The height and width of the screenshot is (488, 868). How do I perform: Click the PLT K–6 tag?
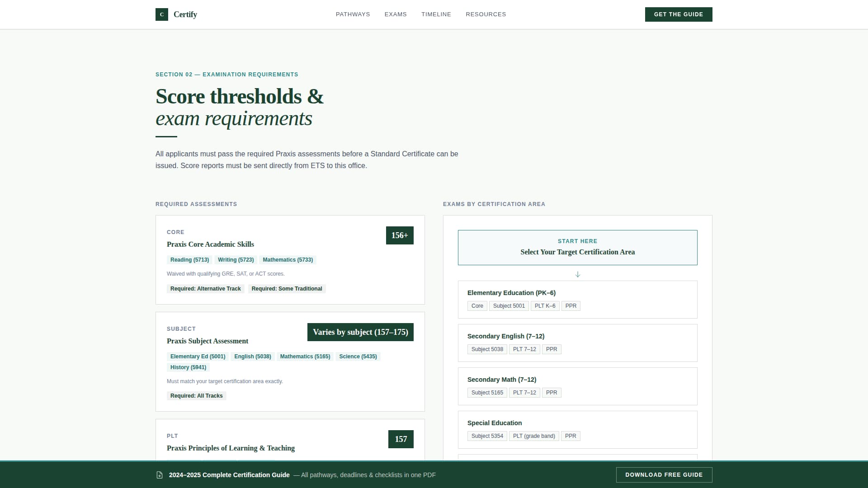(545, 306)
